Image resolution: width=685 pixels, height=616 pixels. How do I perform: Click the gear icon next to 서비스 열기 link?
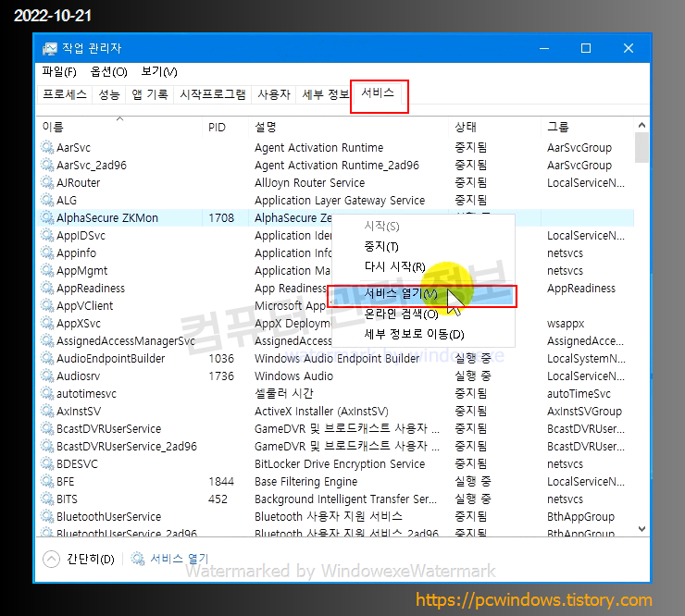(x=138, y=559)
